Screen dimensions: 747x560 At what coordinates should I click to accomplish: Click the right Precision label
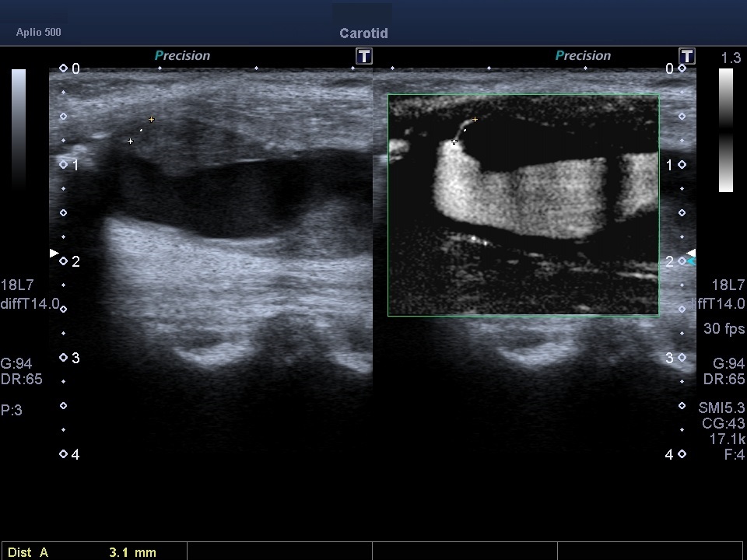pyautogui.click(x=583, y=56)
